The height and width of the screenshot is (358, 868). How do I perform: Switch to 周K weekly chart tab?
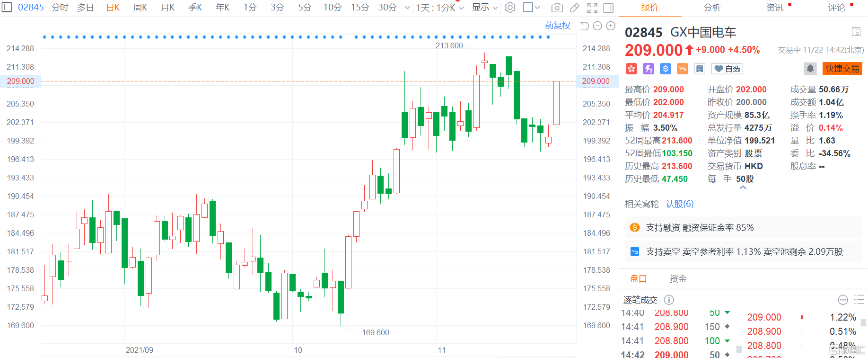pos(140,8)
